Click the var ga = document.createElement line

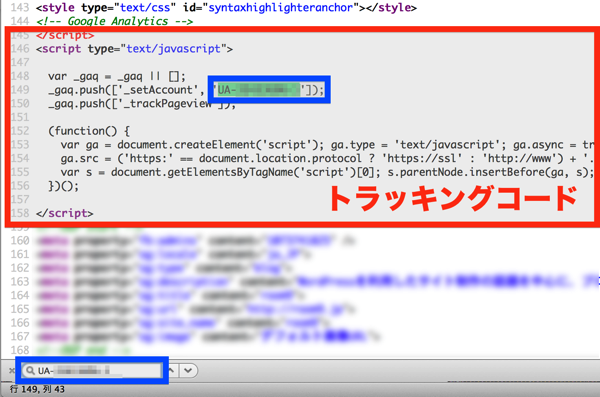[x=327, y=145]
